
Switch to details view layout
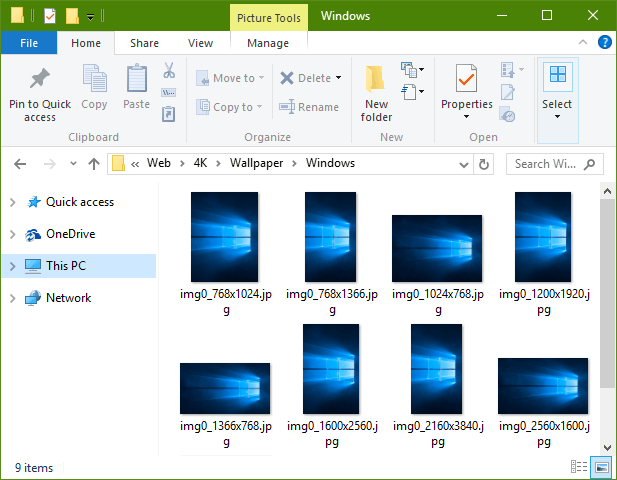coord(579,467)
